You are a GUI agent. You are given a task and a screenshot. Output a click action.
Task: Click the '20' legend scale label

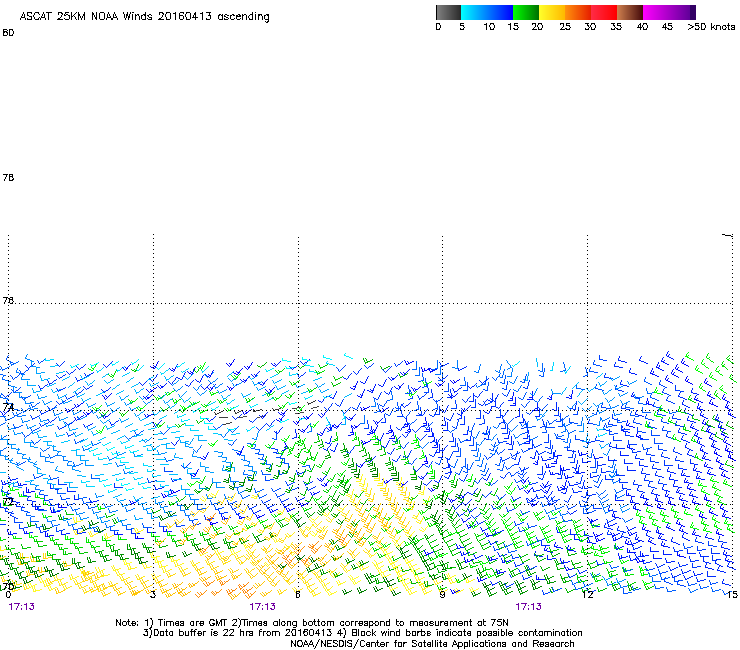[x=537, y=27]
